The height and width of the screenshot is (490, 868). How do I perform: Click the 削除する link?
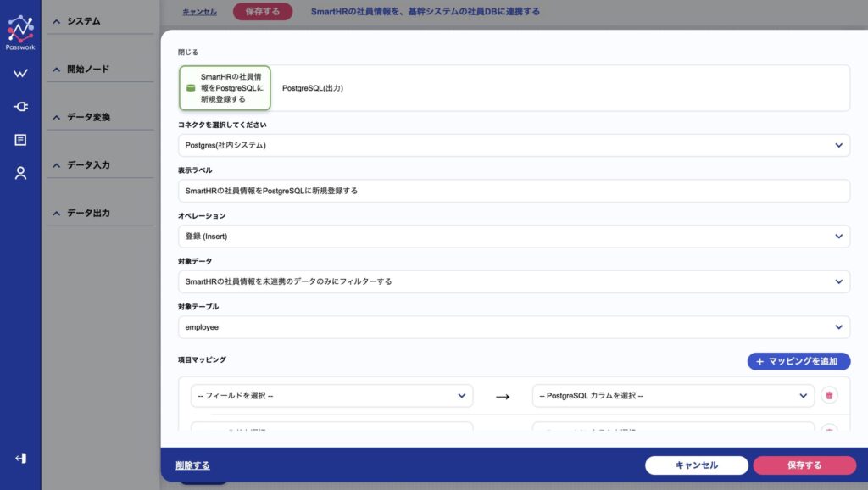pos(192,465)
